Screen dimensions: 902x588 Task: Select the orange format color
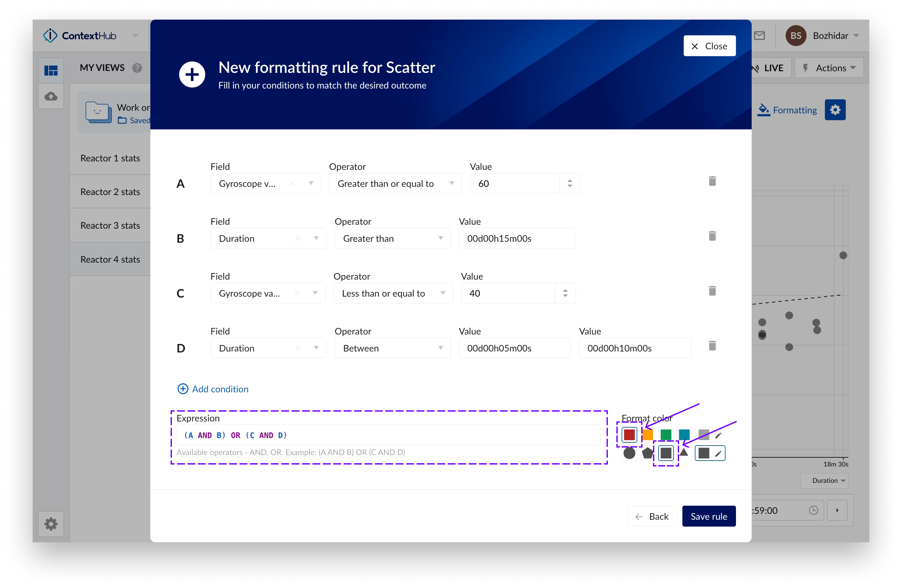[648, 434]
